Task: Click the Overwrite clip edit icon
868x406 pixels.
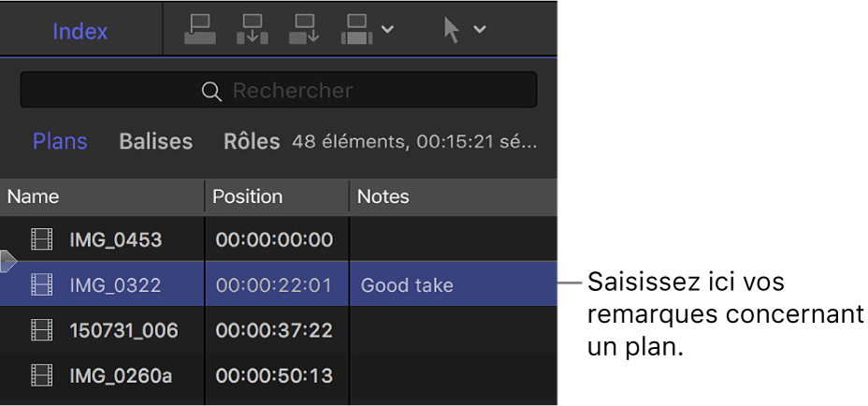Action: 358,30
